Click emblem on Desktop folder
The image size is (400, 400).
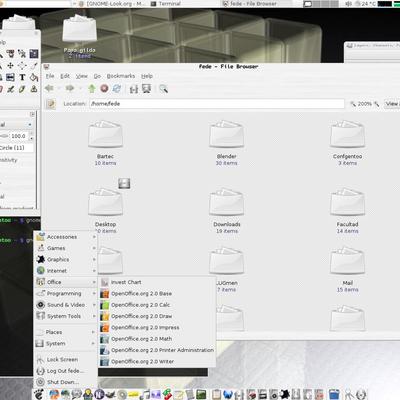pos(124,183)
